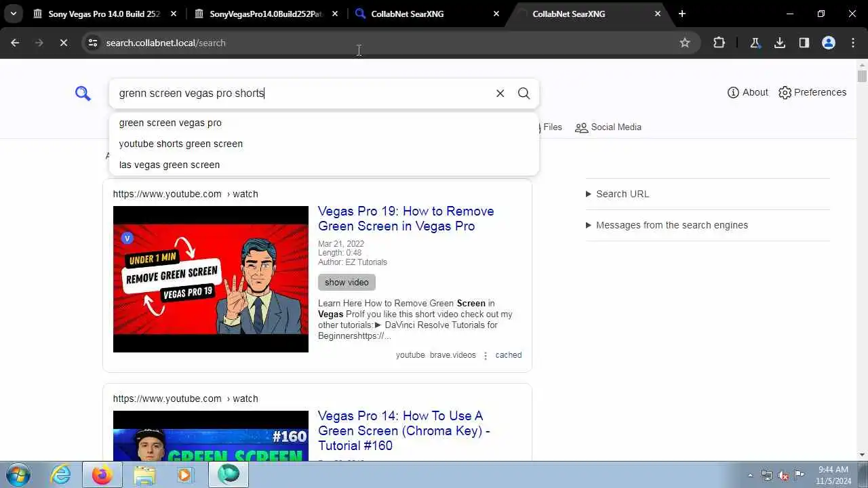Screen dimensions: 868x488
Task: Switch to first CollabNet SearXNG tab
Action: [408, 14]
